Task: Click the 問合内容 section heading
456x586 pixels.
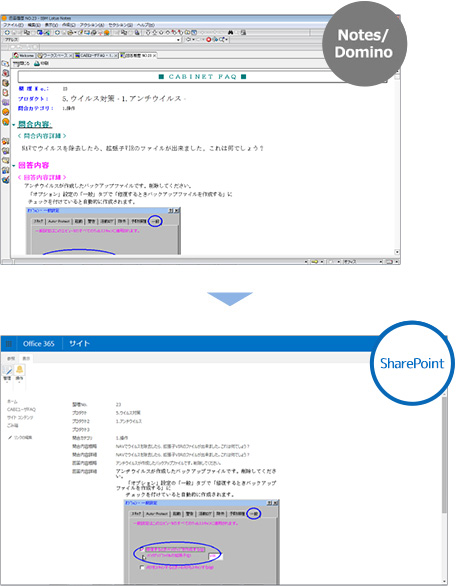Action: click(35, 124)
